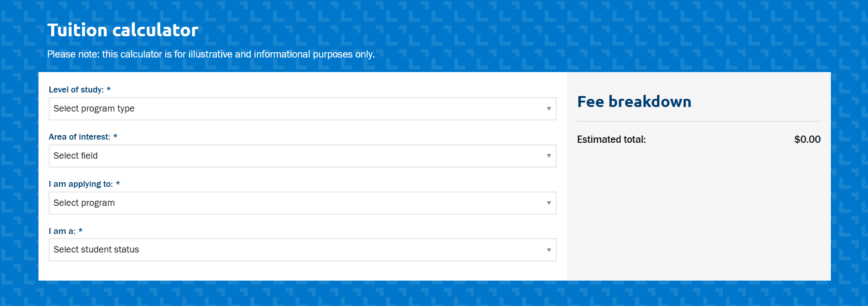Click the Area of interest dropdown arrow
868x306 pixels.
549,155
